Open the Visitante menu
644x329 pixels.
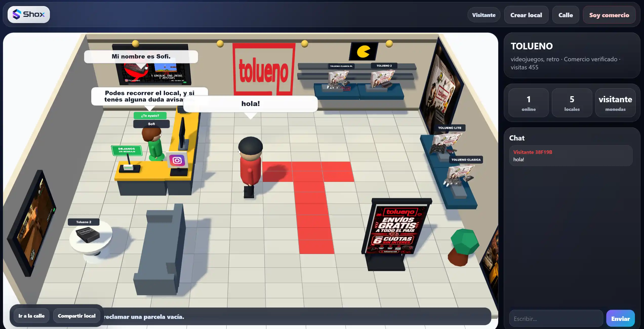click(x=484, y=15)
